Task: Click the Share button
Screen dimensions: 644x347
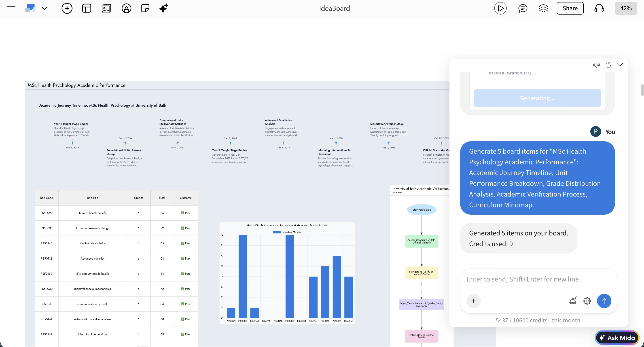Action: coord(570,8)
